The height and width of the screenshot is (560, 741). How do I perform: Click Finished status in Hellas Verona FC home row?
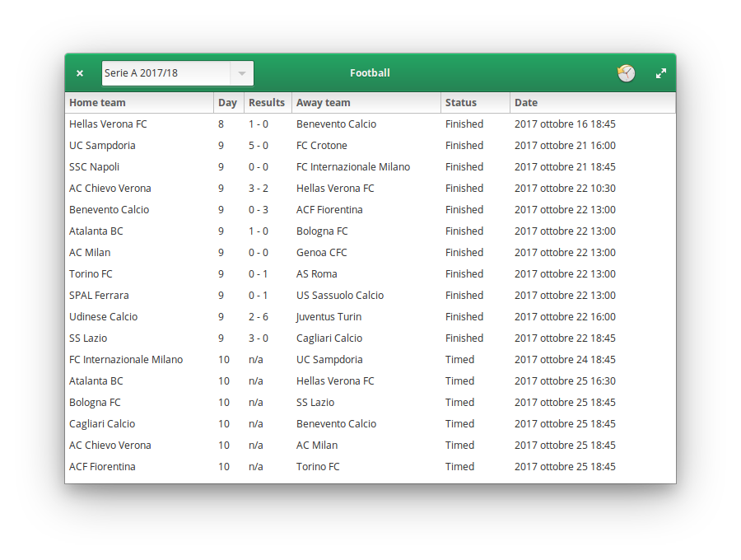464,124
